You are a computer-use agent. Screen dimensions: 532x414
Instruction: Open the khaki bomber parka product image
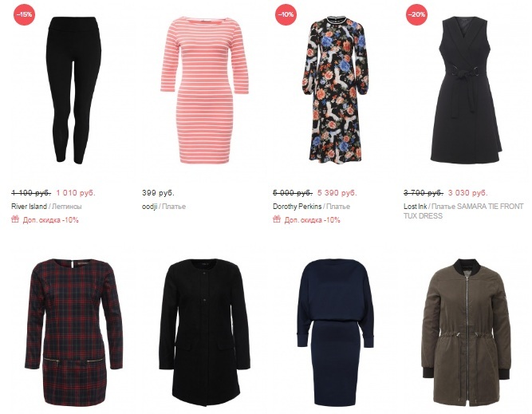pyautogui.click(x=466, y=333)
